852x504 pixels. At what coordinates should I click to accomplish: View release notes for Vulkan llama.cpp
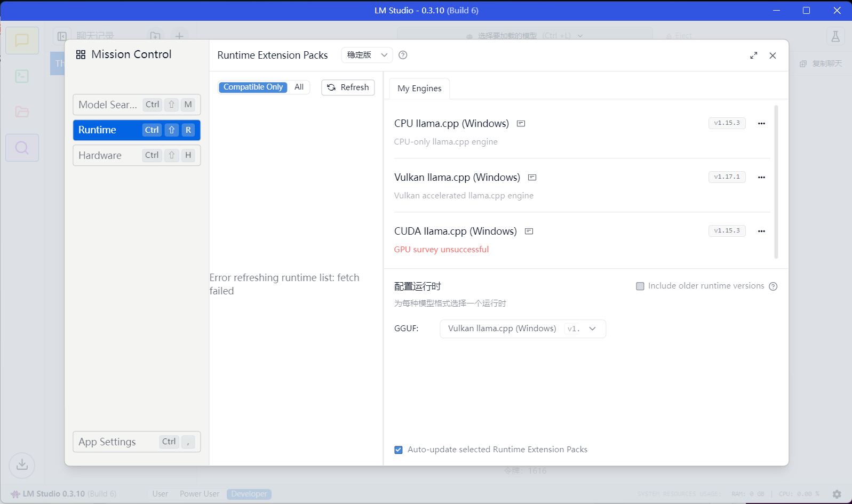[532, 178]
